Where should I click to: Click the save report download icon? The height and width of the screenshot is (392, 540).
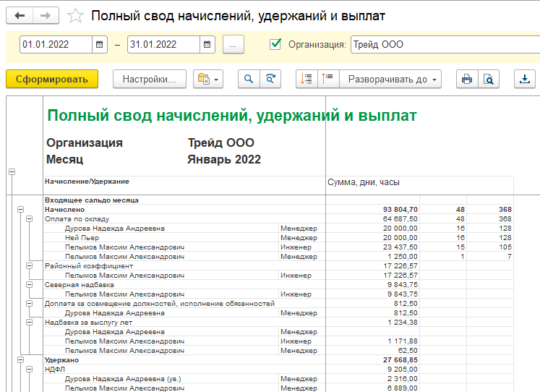tap(526, 79)
